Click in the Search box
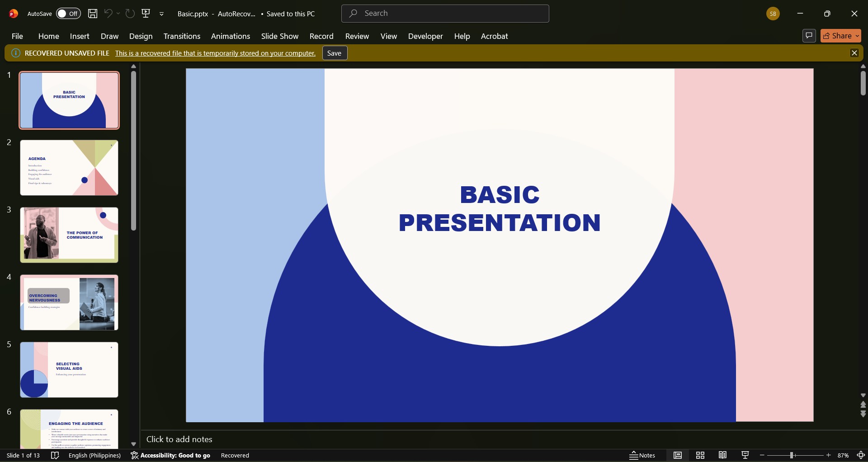 click(445, 14)
